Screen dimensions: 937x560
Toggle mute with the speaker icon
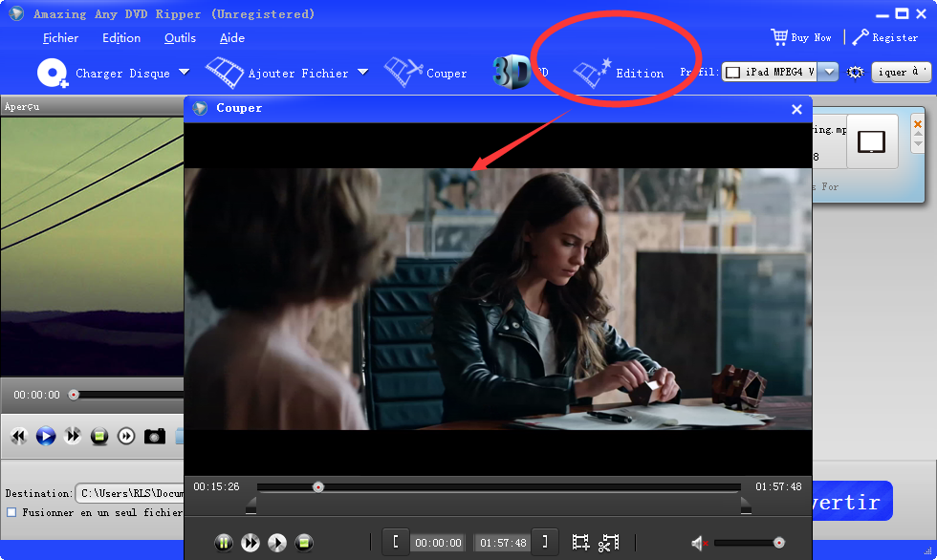click(x=699, y=543)
